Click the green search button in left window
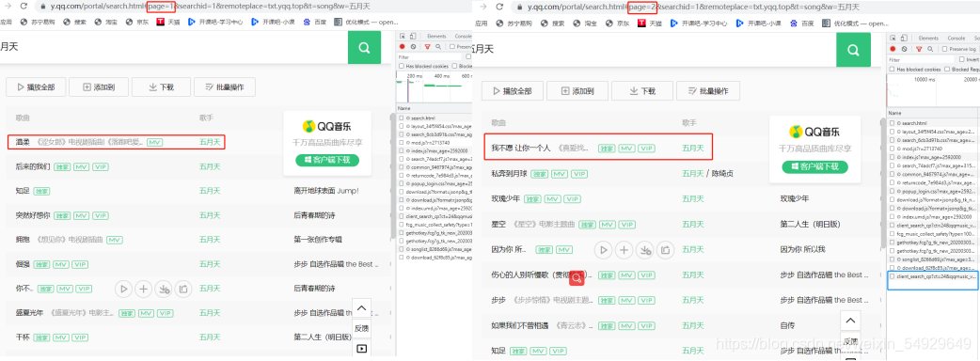 [x=364, y=47]
